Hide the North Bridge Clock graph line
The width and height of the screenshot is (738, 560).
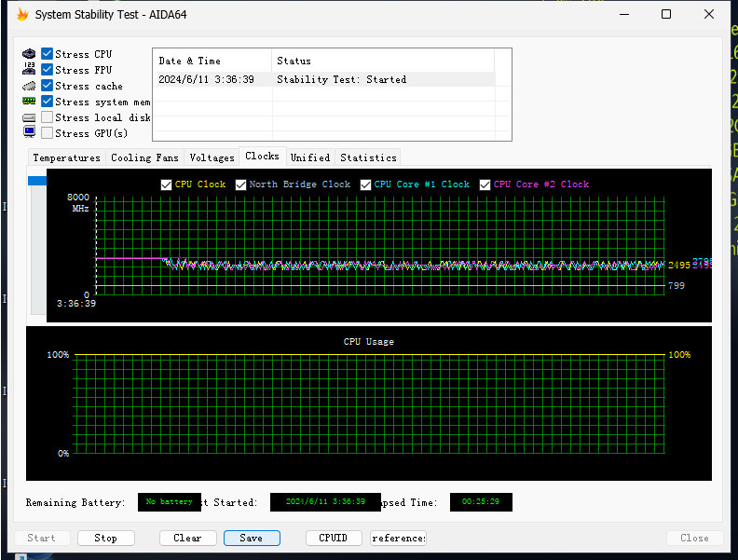pos(240,184)
